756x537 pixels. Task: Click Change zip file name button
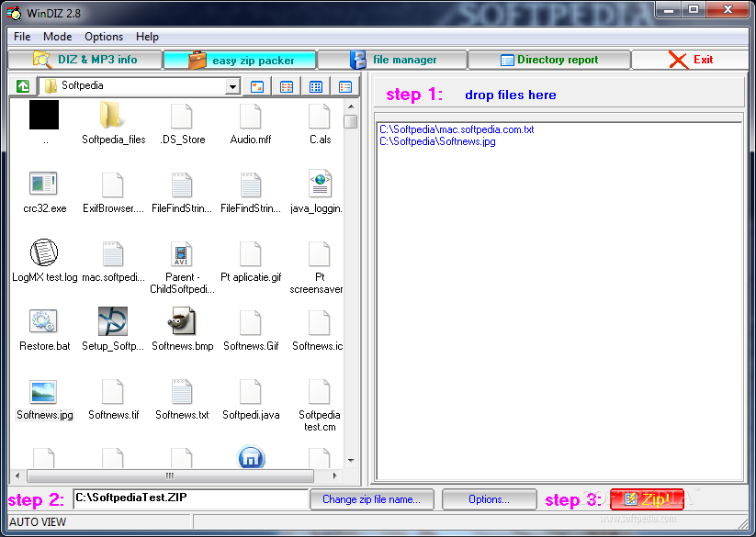372,499
